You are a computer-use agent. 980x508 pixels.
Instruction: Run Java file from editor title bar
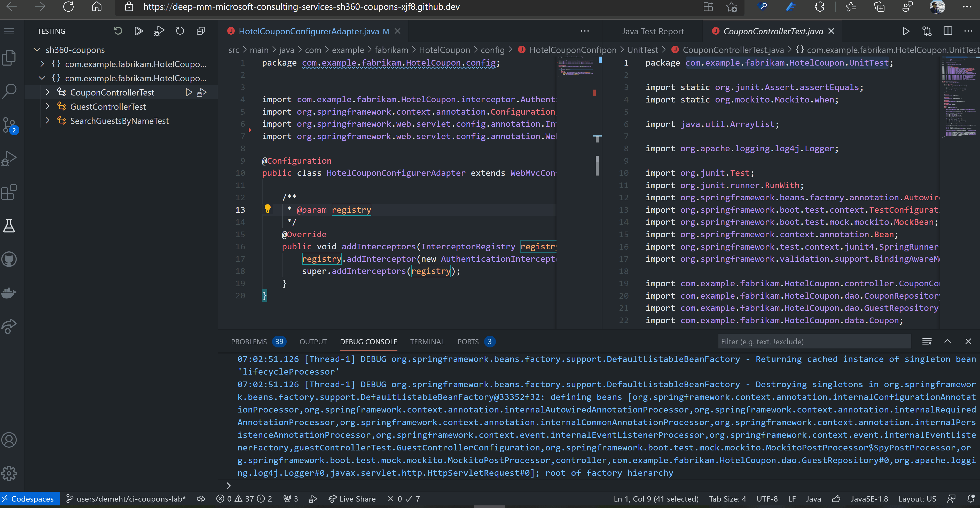tap(906, 31)
